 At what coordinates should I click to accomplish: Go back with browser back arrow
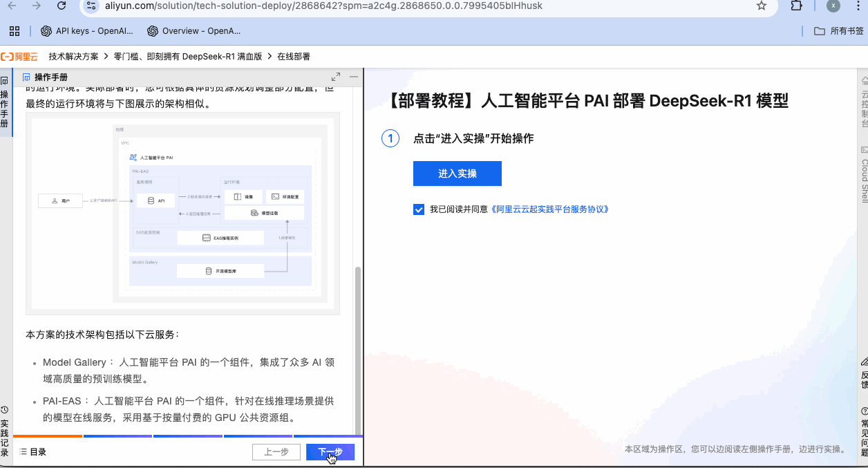click(12, 6)
